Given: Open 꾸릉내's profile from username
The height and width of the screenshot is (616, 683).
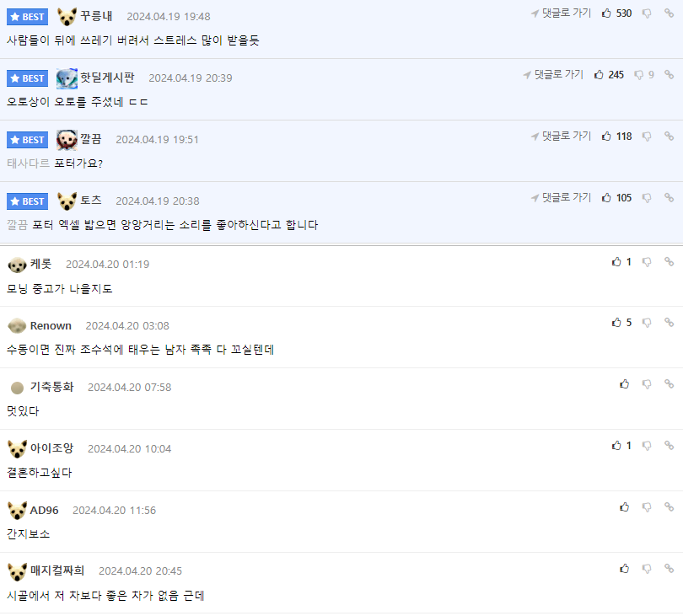Looking at the screenshot, I should click(x=96, y=17).
